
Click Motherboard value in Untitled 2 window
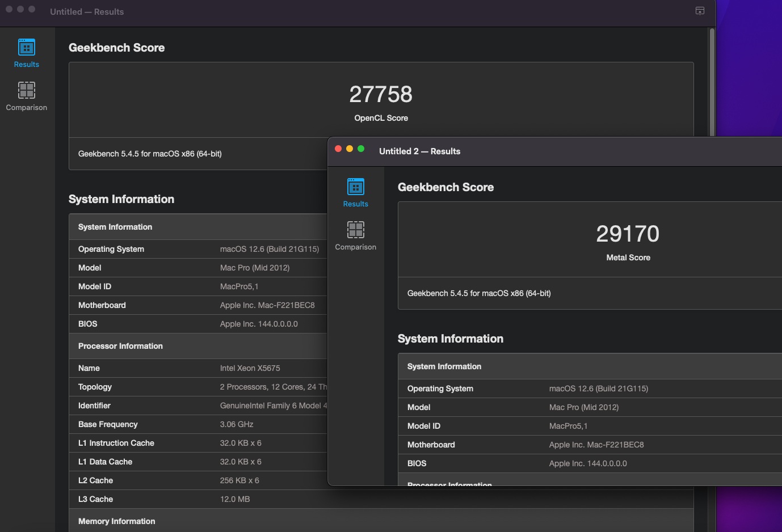click(x=596, y=445)
